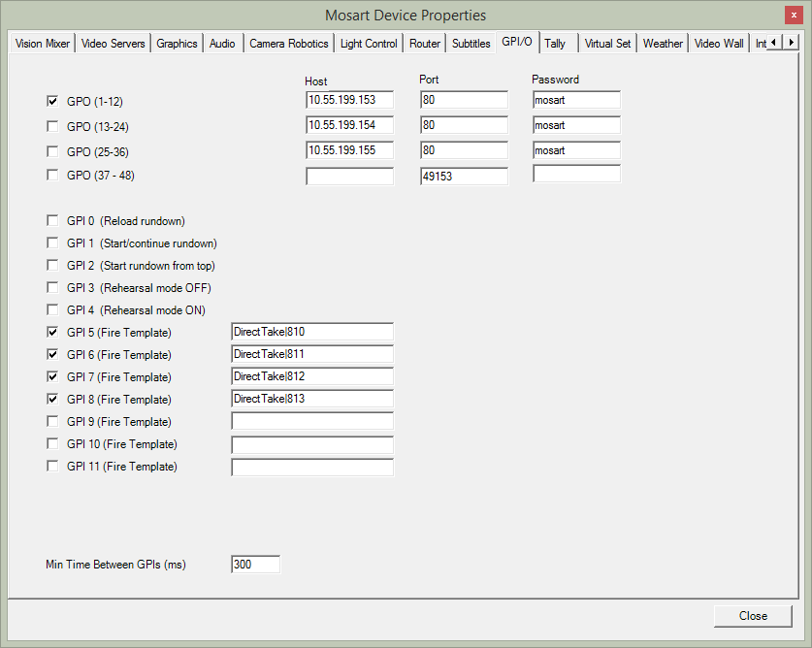Image resolution: width=812 pixels, height=648 pixels.
Task: Disable GPI 5 Fire Template checkbox
Action: [x=52, y=333]
